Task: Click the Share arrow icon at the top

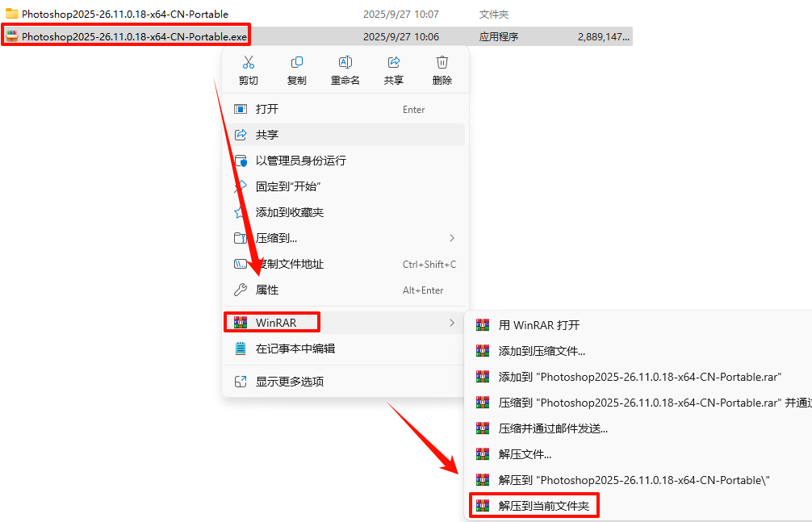Action: tap(394, 63)
